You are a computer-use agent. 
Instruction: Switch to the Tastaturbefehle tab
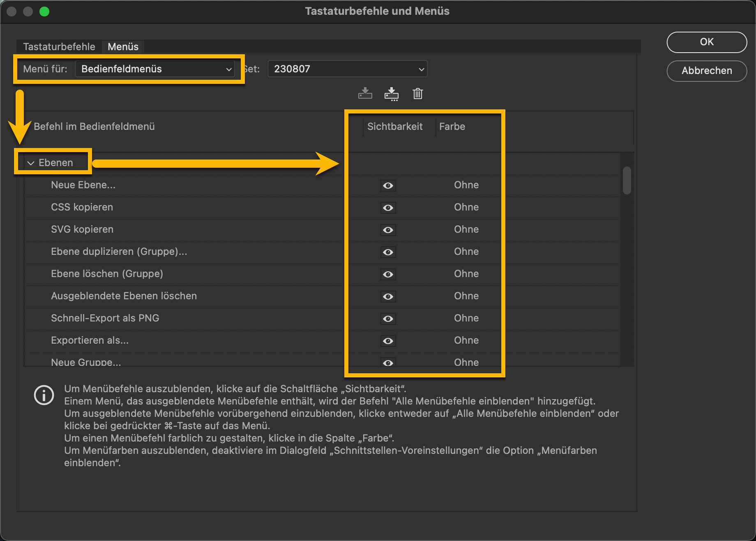click(x=59, y=46)
